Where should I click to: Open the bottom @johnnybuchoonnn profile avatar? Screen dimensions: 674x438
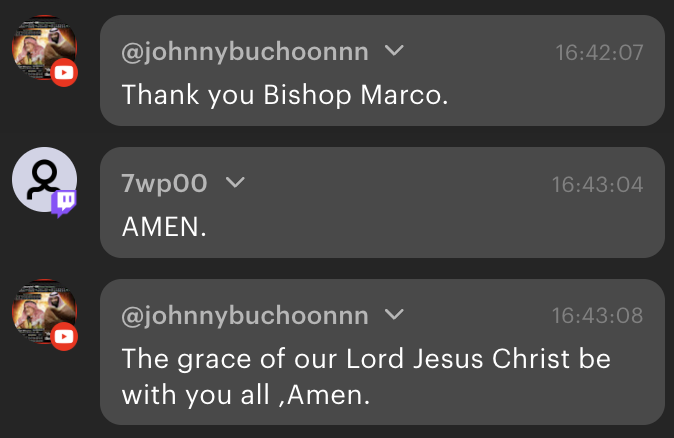(44, 312)
